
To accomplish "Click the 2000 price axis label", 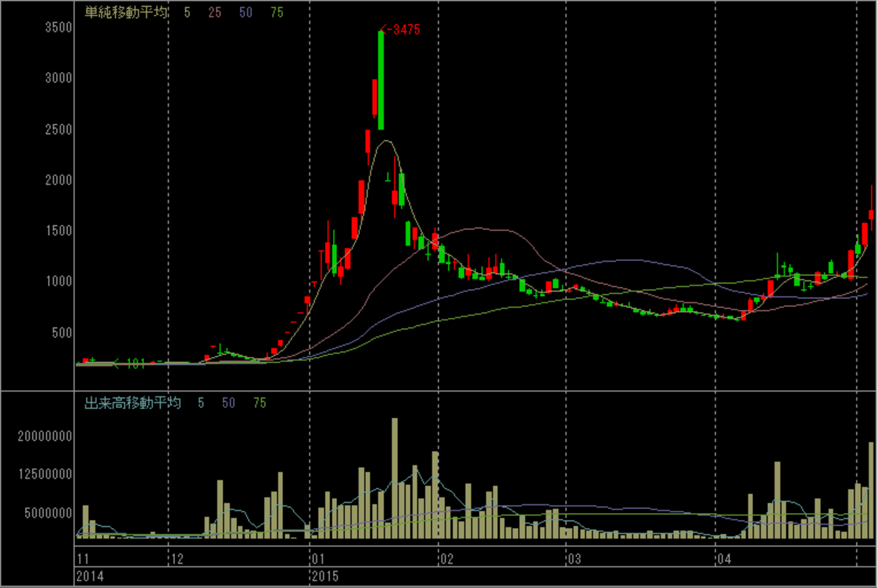I will tap(59, 180).
